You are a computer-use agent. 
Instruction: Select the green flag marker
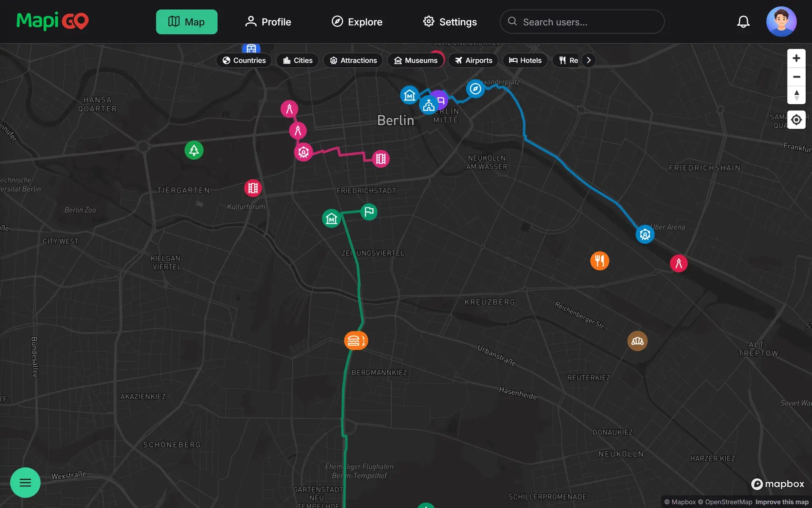[x=369, y=211]
